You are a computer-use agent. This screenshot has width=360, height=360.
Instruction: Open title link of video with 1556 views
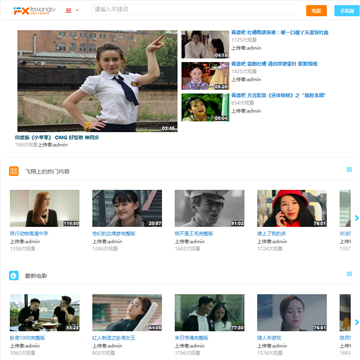(29, 234)
